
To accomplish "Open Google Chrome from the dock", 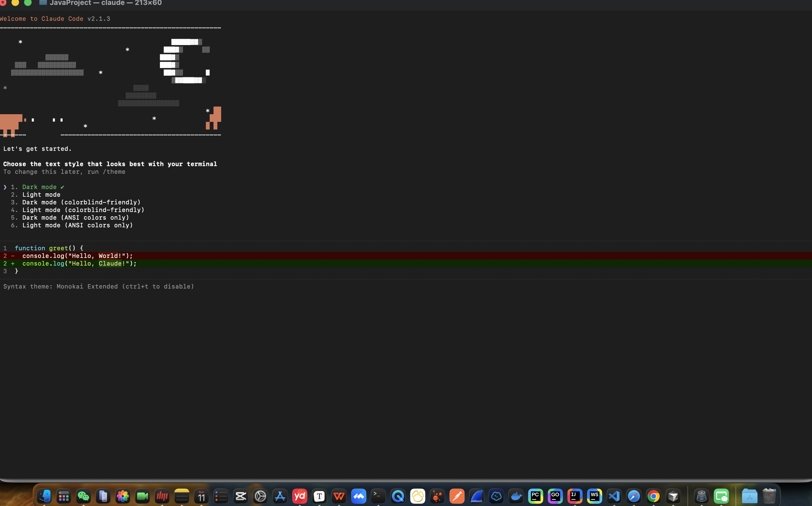I will 653,496.
